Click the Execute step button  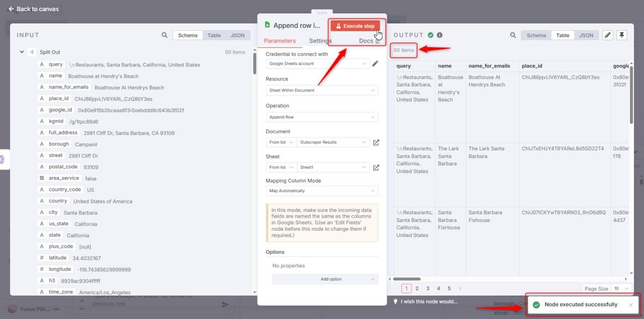355,26
